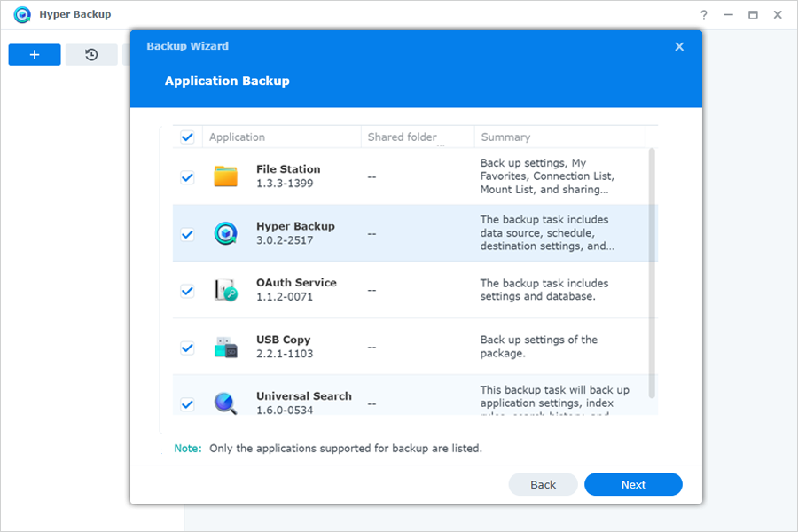This screenshot has width=798, height=532.
Task: Select the Universal Search 1.6.0-0534 name text
Action: coord(304,403)
